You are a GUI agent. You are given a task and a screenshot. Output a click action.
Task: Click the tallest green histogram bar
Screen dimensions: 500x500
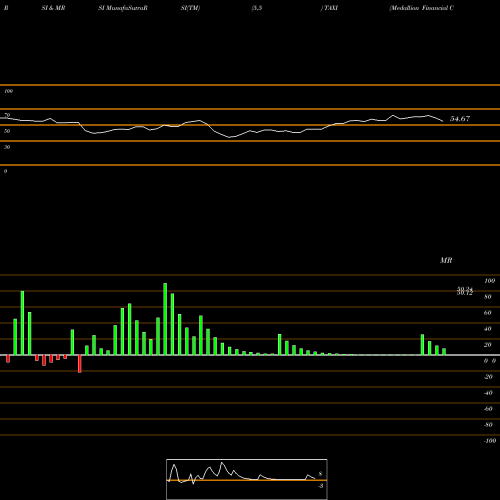pyautogui.click(x=165, y=319)
